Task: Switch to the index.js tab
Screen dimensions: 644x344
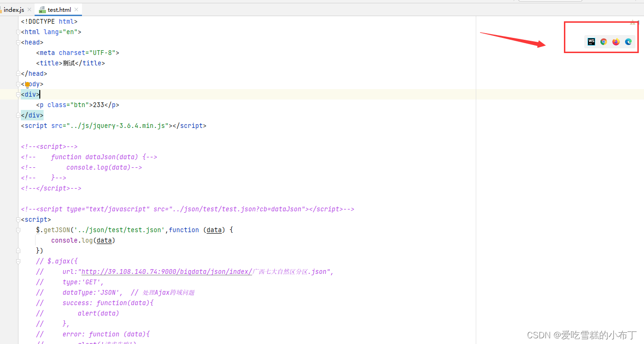Action: click(x=13, y=9)
